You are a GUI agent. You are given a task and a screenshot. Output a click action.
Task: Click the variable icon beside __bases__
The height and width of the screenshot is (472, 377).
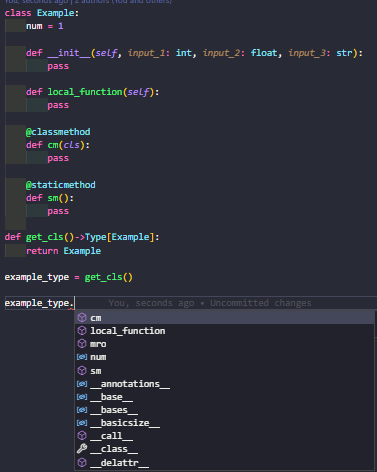coord(82,410)
